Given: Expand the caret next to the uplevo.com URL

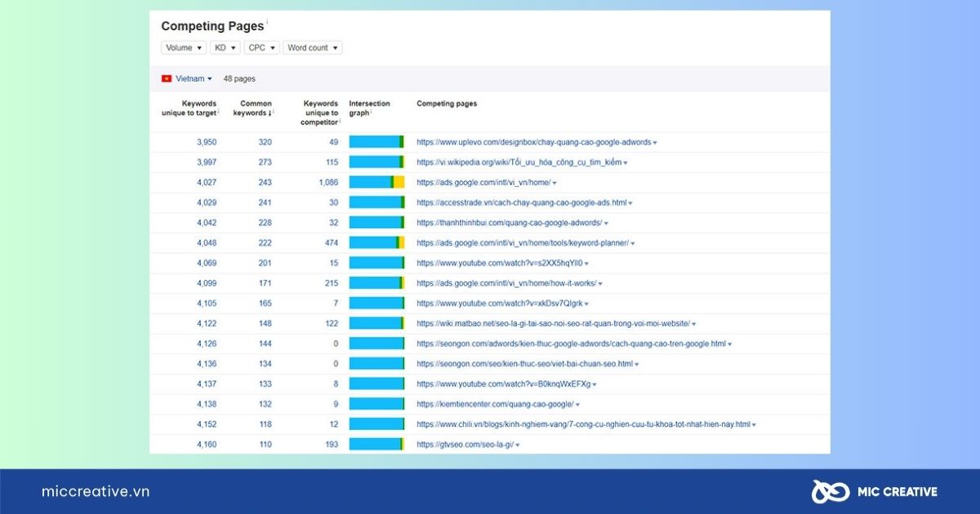Looking at the screenshot, I should click(x=655, y=143).
